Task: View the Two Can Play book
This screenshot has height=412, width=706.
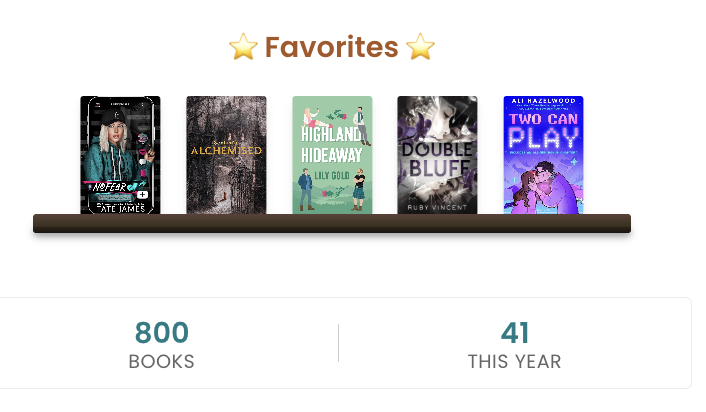Action: pos(543,155)
